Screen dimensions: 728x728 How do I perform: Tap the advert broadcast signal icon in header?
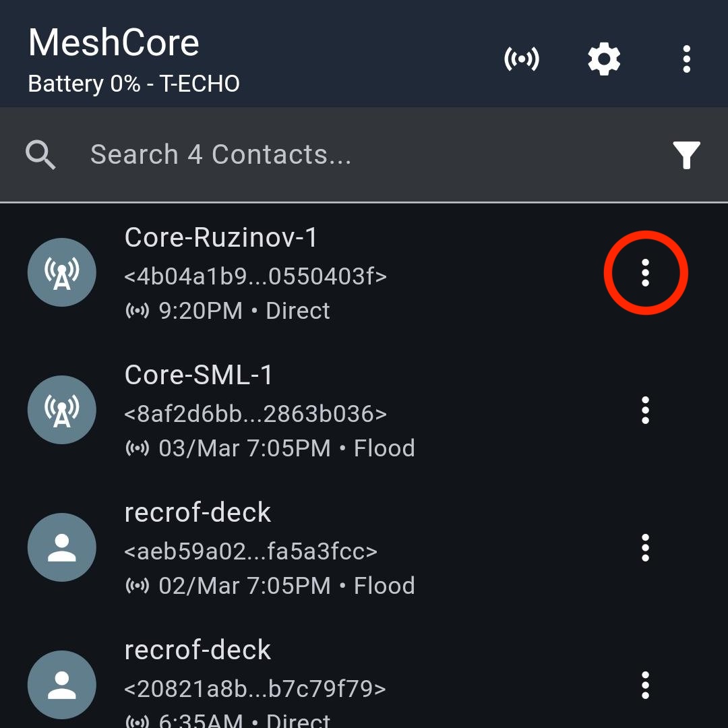pos(522,59)
